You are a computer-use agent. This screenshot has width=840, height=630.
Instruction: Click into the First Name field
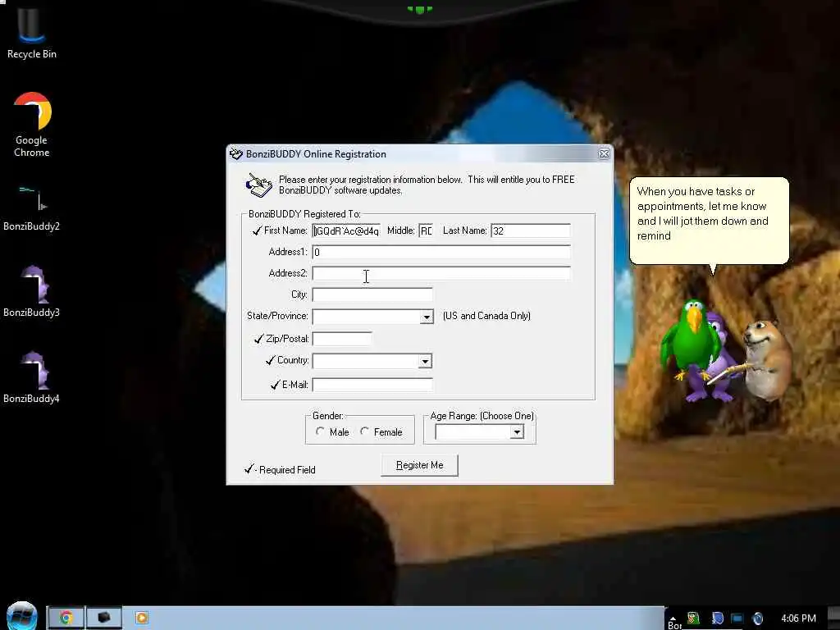coord(346,231)
